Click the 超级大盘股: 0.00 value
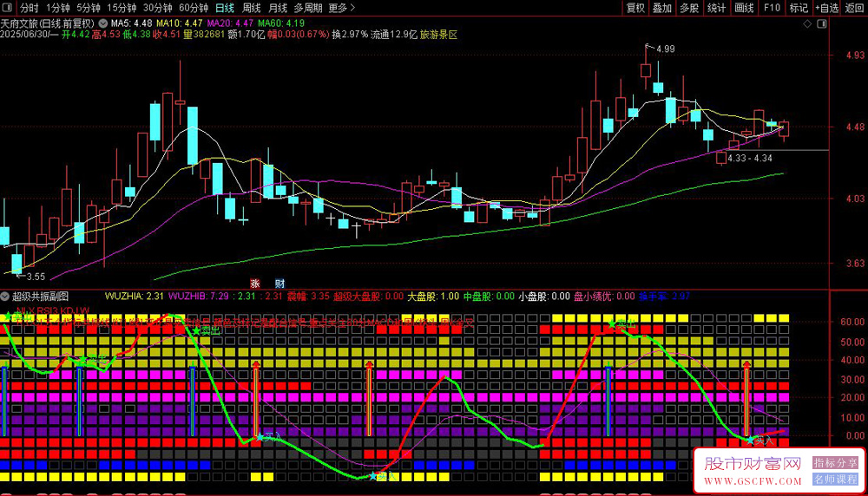The width and height of the screenshot is (868, 496). coord(368,297)
